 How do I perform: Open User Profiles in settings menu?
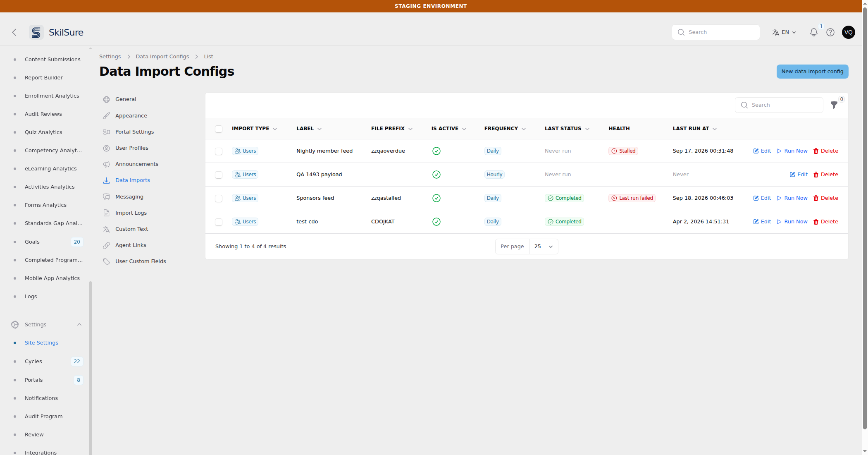pyautogui.click(x=131, y=148)
